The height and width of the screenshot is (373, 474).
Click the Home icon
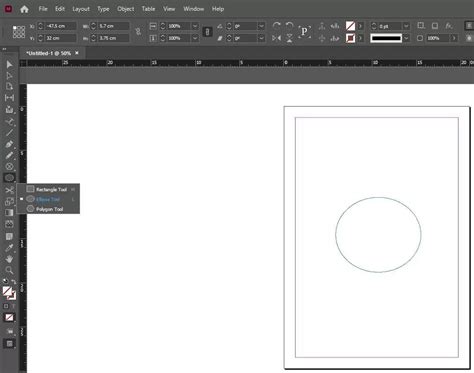[24, 9]
